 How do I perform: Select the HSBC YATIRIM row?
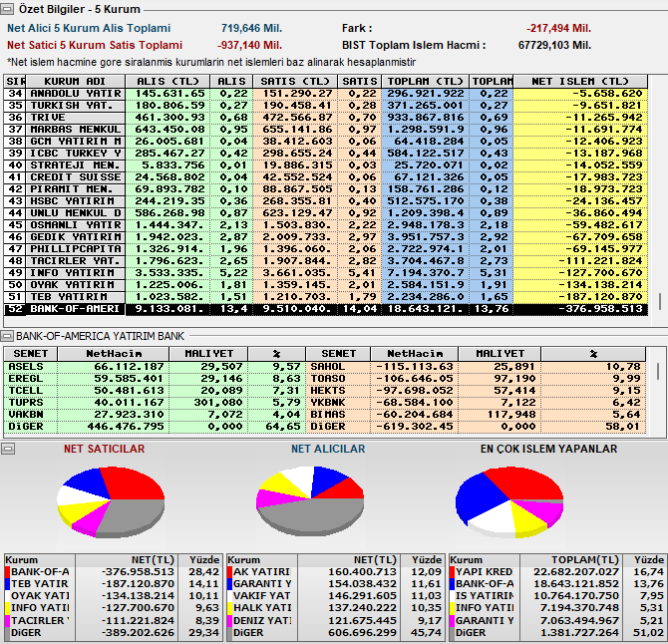tap(326, 201)
